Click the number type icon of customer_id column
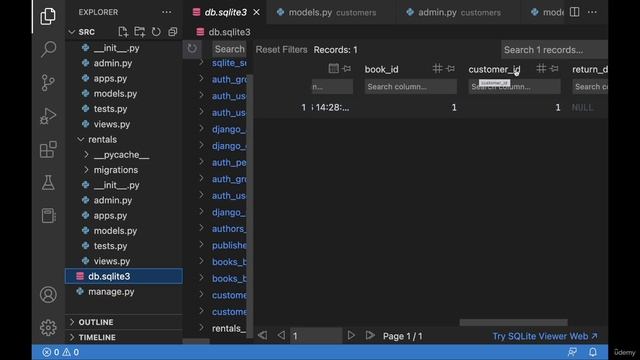640x360 pixels. 541,69
